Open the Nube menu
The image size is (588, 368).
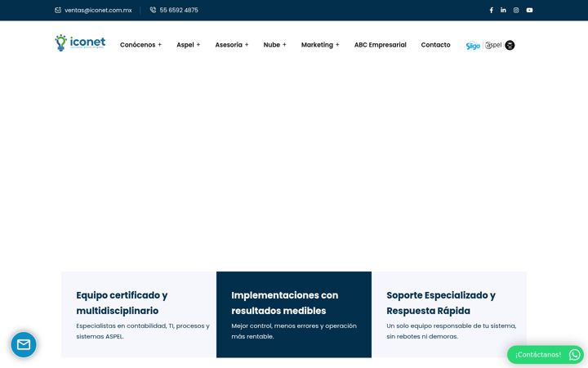pos(272,45)
